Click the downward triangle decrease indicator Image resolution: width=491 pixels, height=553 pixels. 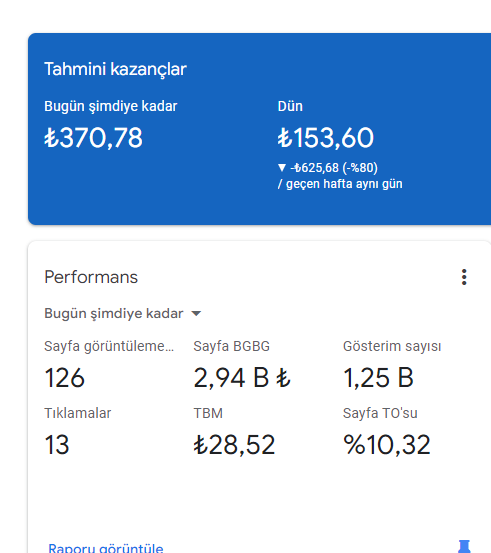(x=281, y=168)
